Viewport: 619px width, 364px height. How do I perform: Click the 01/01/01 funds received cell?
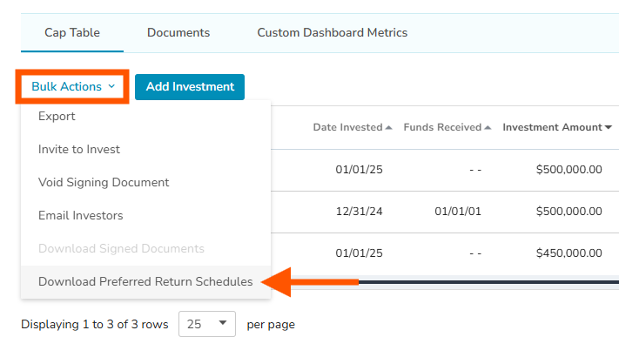(458, 212)
